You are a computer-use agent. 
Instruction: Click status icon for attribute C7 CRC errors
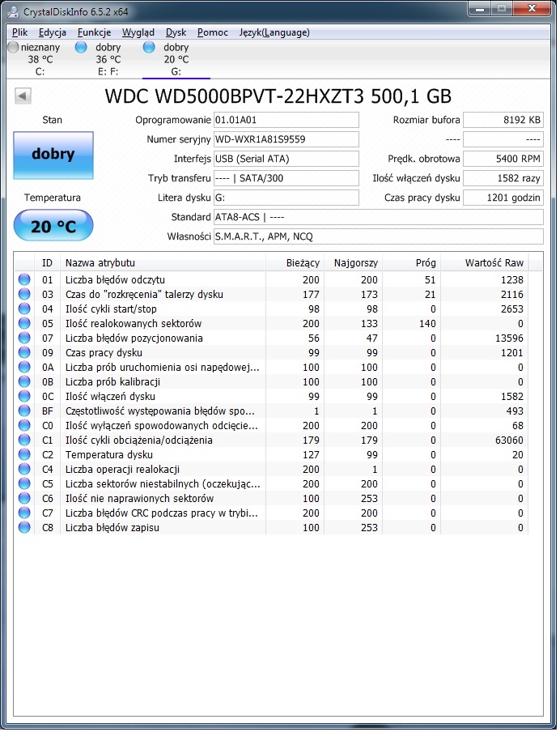pos(24,513)
